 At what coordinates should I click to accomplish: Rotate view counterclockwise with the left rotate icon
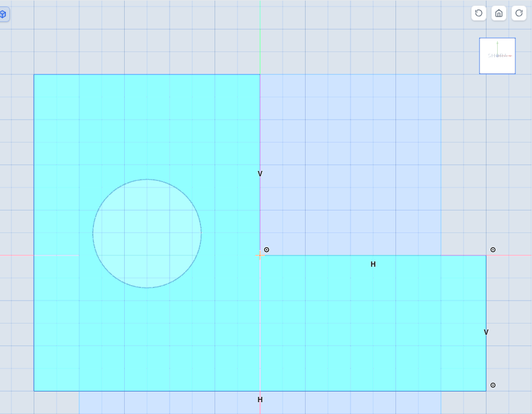[479, 13]
